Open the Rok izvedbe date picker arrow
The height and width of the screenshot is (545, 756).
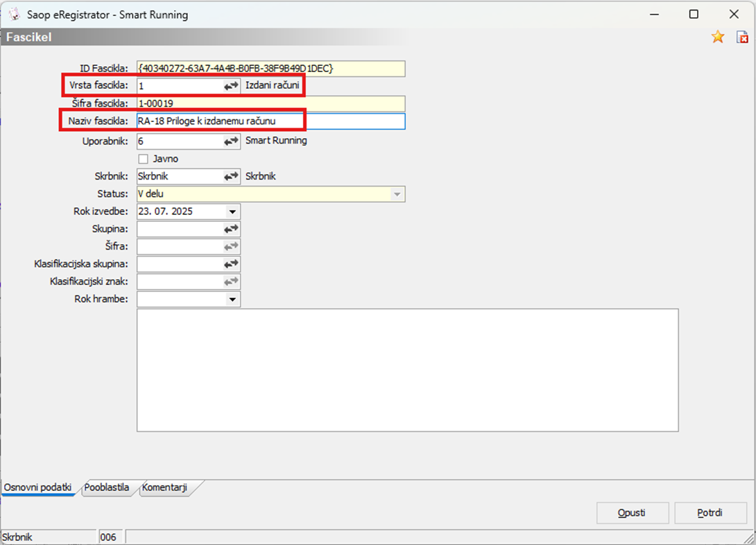(x=232, y=211)
